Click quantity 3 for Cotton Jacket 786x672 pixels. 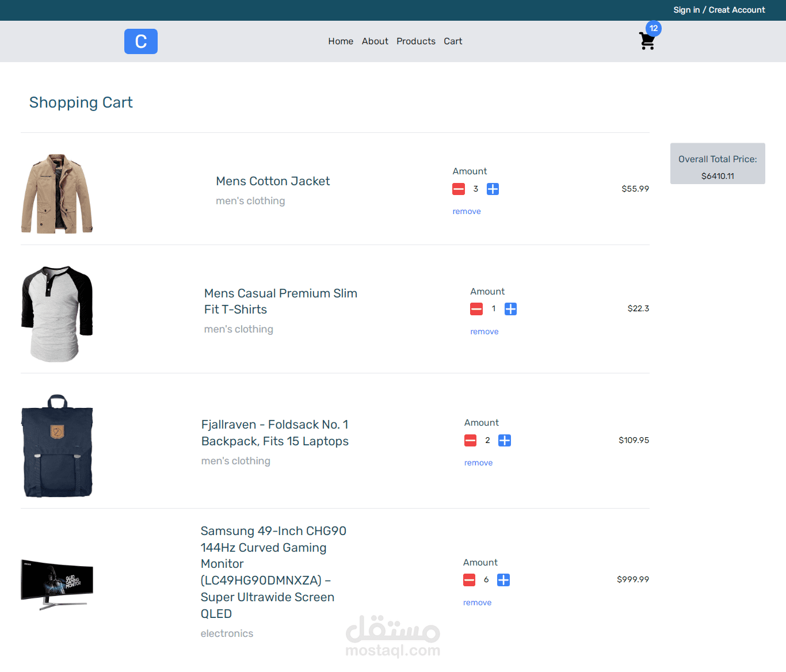click(x=476, y=189)
